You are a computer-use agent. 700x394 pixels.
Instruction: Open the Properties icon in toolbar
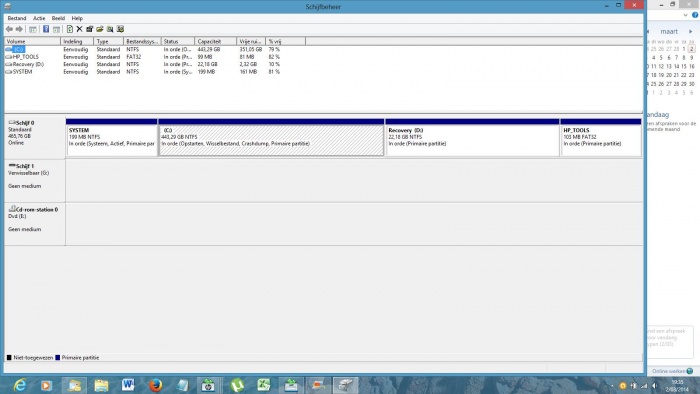pos(90,29)
